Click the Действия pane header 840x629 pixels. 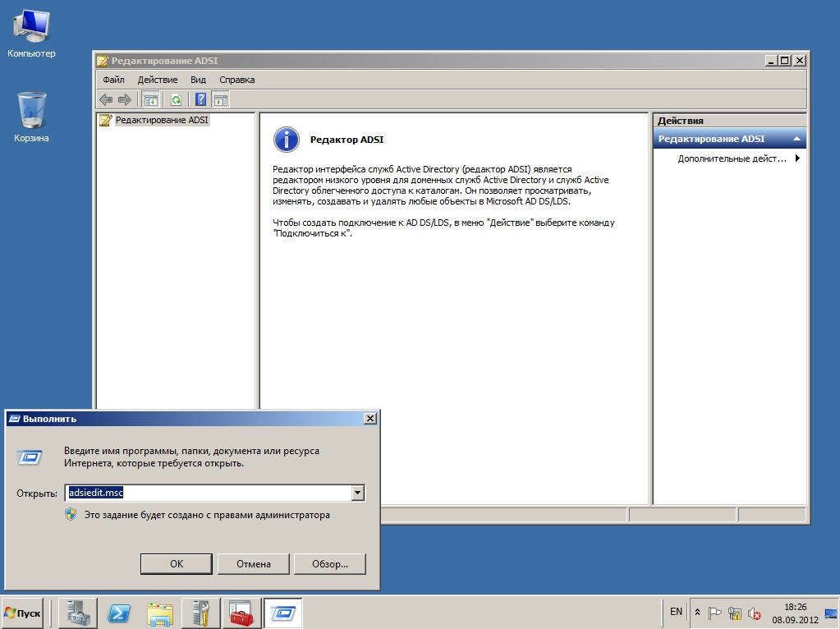(730, 121)
